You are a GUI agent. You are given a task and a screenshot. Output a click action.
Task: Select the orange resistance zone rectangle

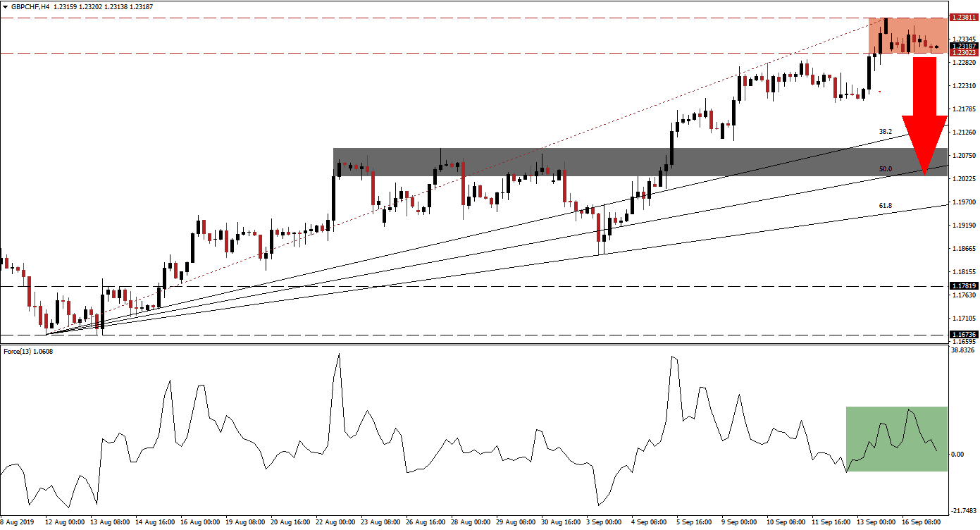[908, 35]
